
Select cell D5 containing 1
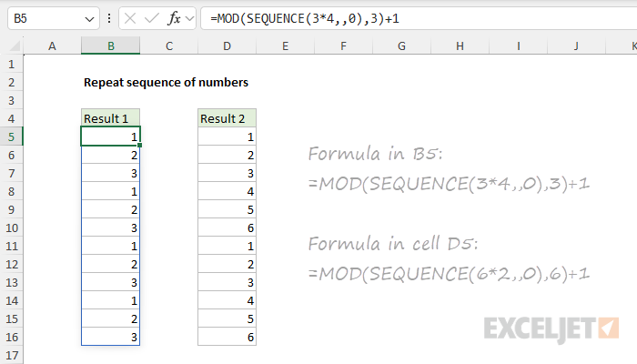point(227,136)
